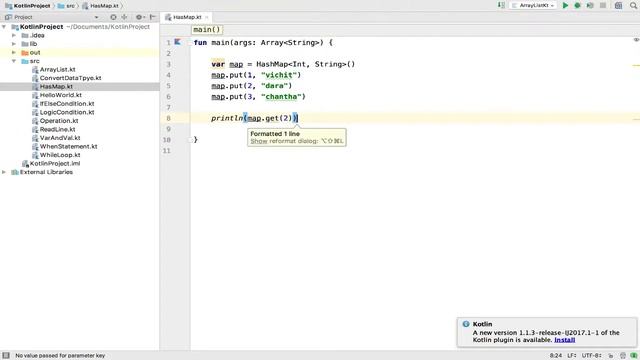Click src in the navigation breadcrumb
The width and height of the screenshot is (640, 360).
click(x=67, y=6)
